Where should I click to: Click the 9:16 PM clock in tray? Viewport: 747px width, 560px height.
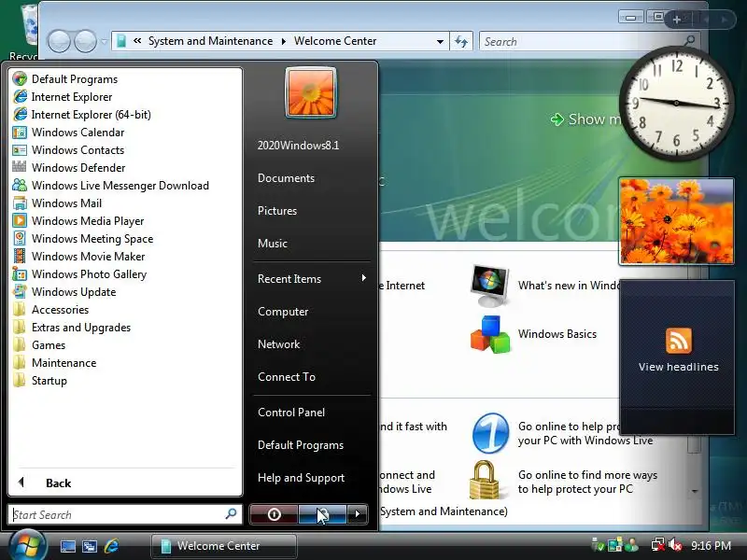point(712,546)
